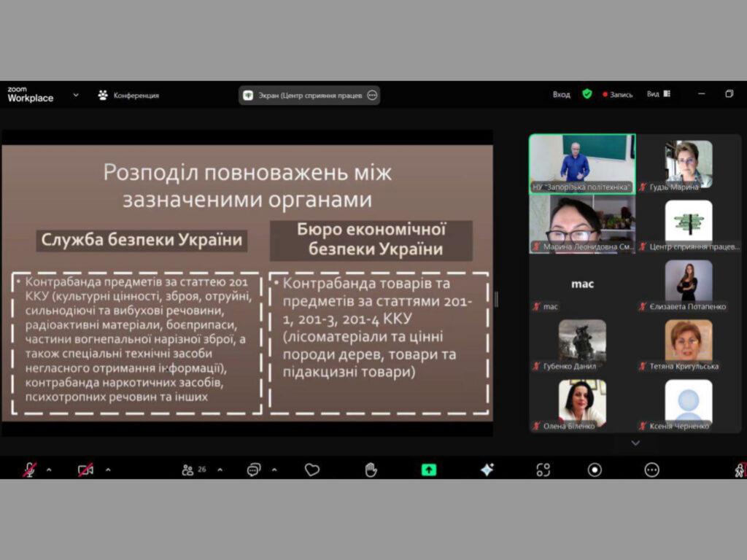Click the record circle icon

(595, 470)
